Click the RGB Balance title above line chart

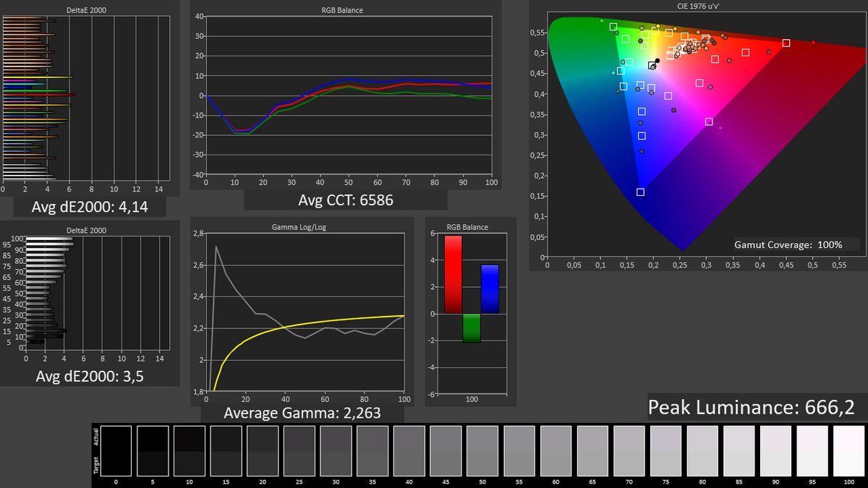[x=342, y=11]
